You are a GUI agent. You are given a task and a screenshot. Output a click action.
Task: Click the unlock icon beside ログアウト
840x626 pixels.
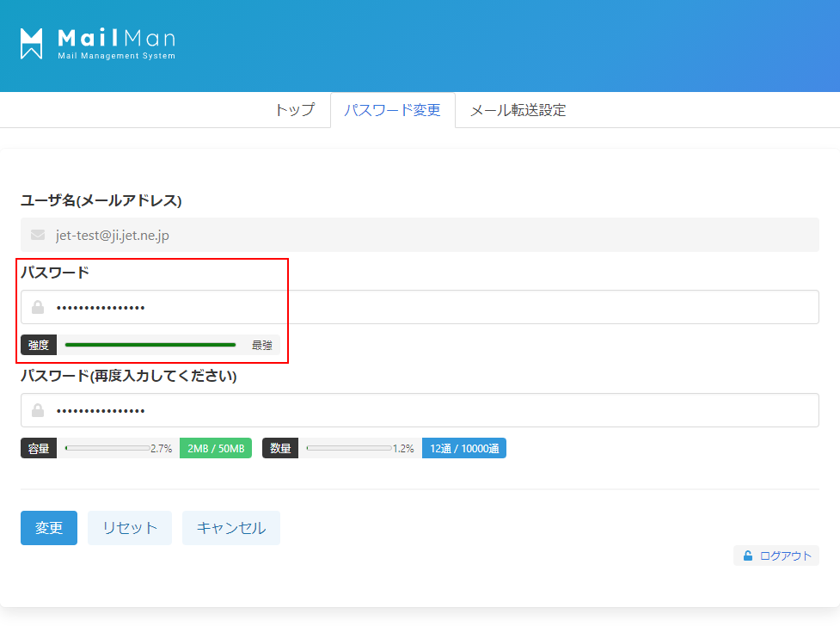click(748, 555)
